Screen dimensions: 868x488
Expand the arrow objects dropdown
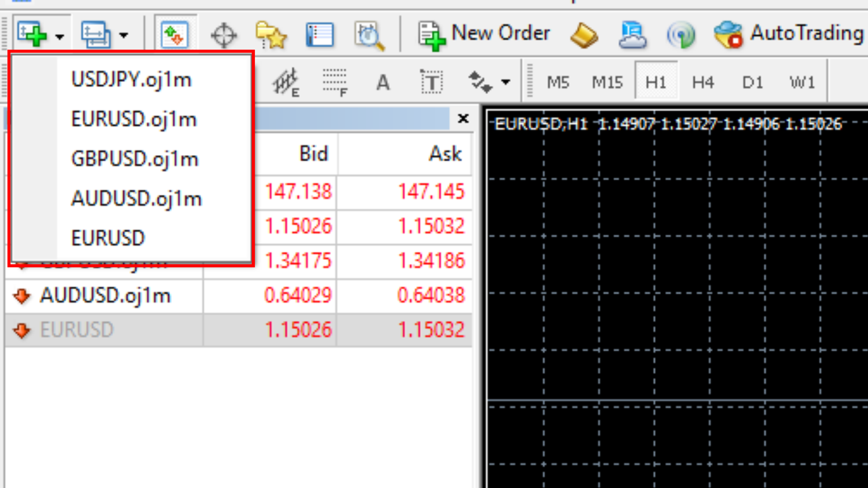(x=505, y=81)
